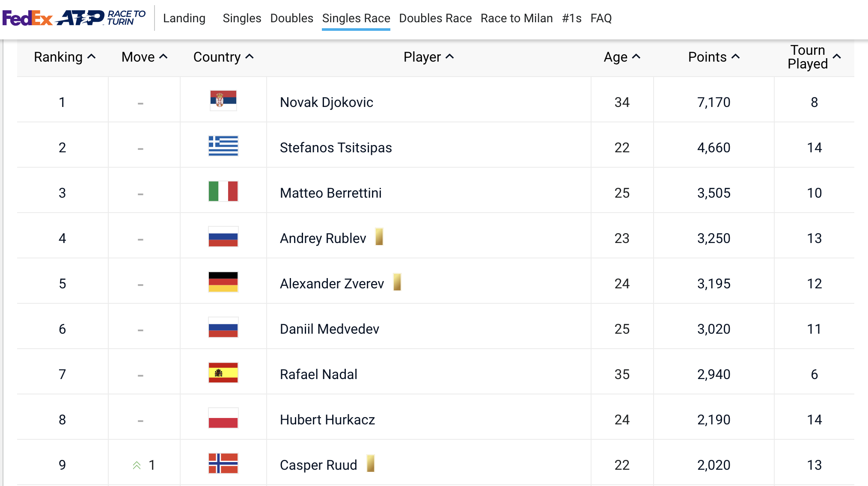Click the gold badge beside Alexander Zverev
868x486 pixels.
[x=397, y=282]
